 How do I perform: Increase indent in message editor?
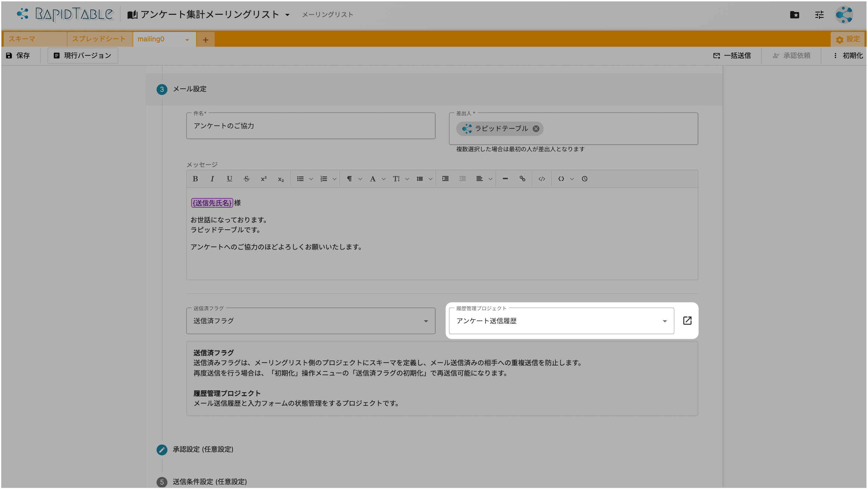(445, 179)
